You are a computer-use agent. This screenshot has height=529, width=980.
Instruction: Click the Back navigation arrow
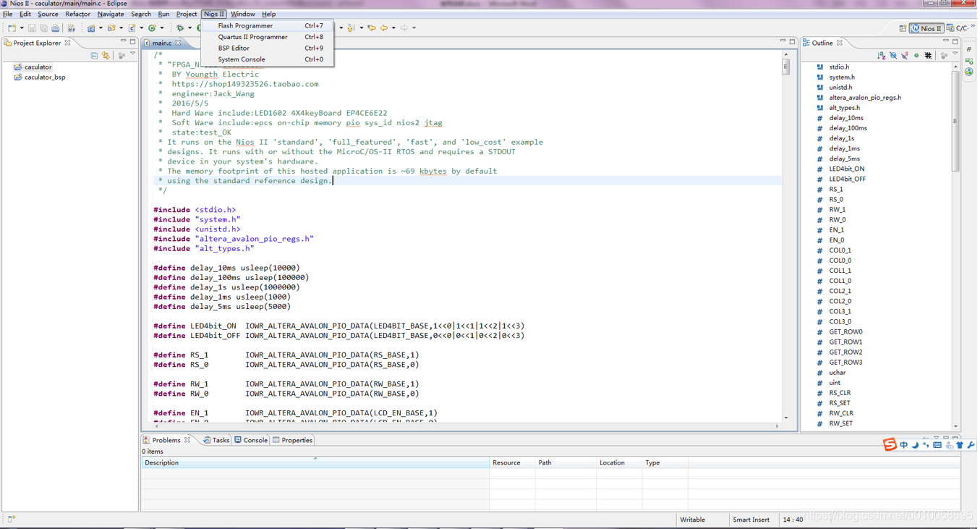pos(383,28)
